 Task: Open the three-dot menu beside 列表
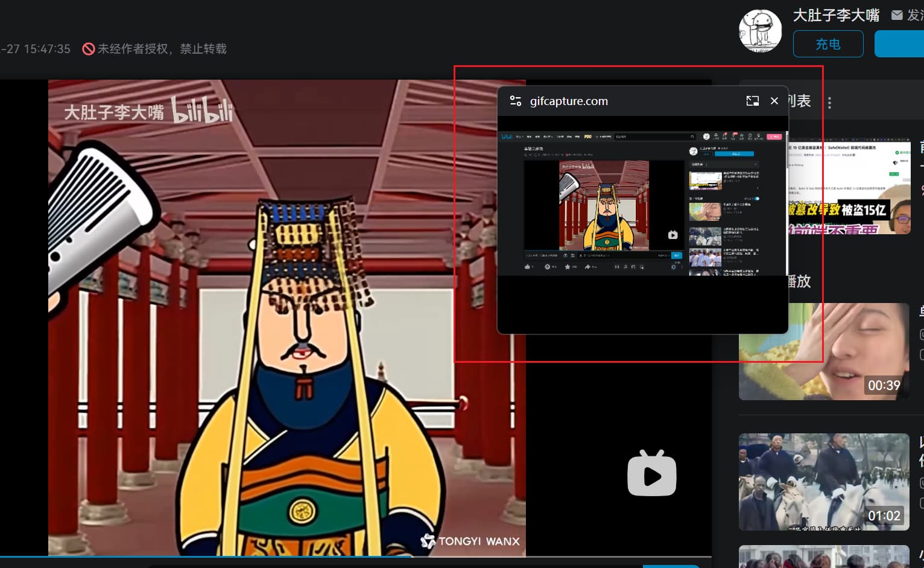tap(829, 103)
